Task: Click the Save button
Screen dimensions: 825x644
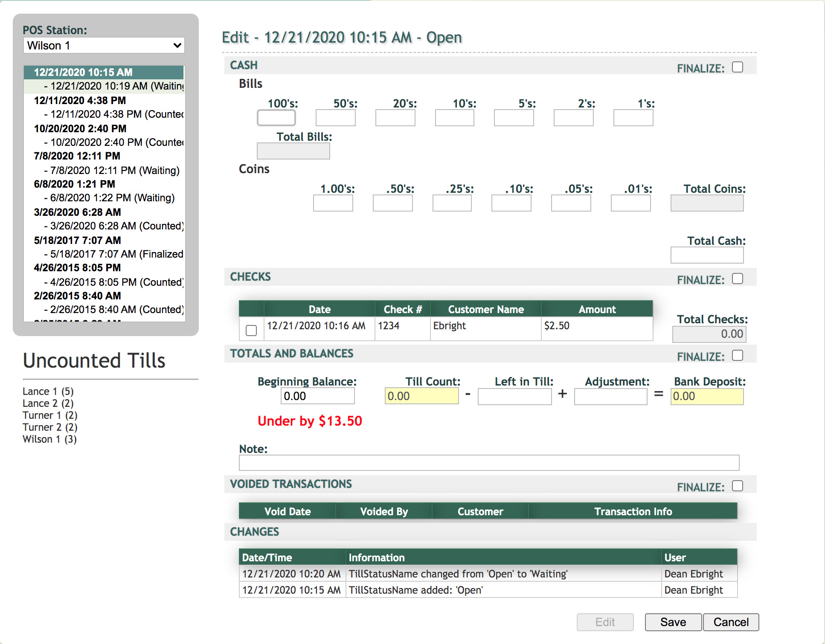Action: [x=673, y=622]
